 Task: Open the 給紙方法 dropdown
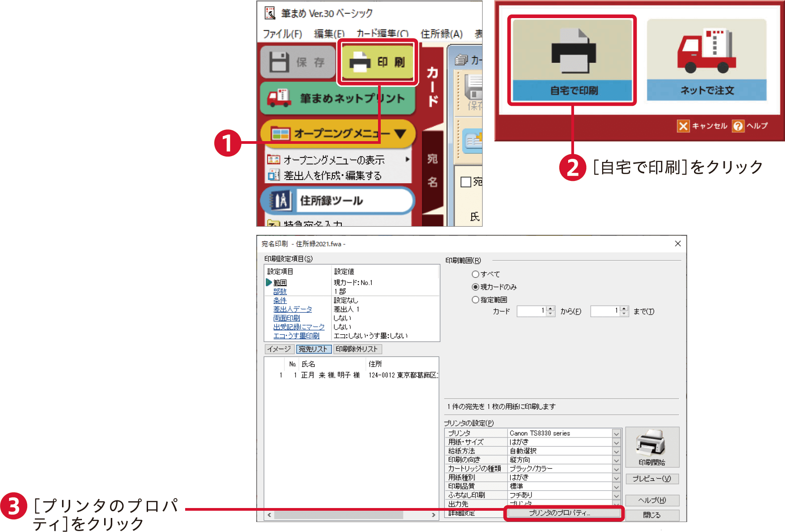(616, 451)
